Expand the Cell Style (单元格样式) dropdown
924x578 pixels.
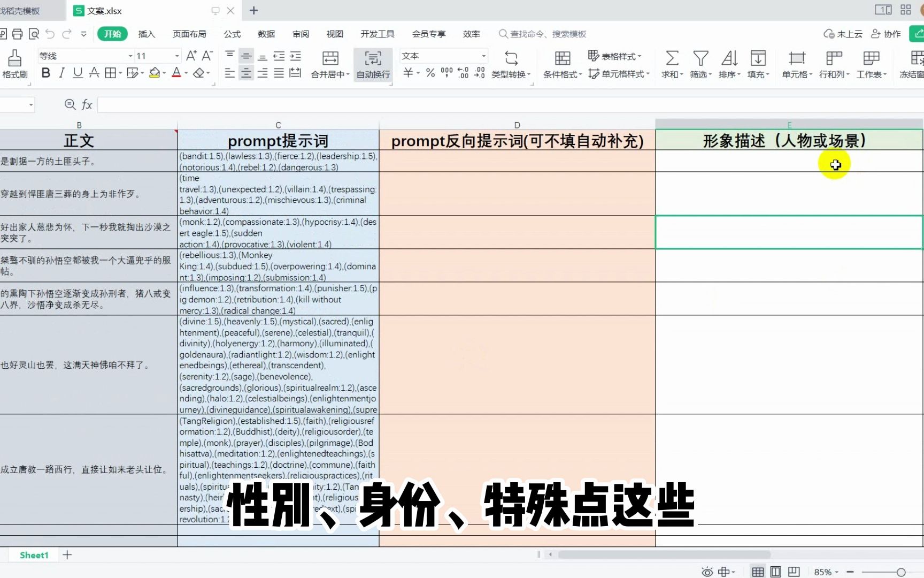click(x=648, y=74)
